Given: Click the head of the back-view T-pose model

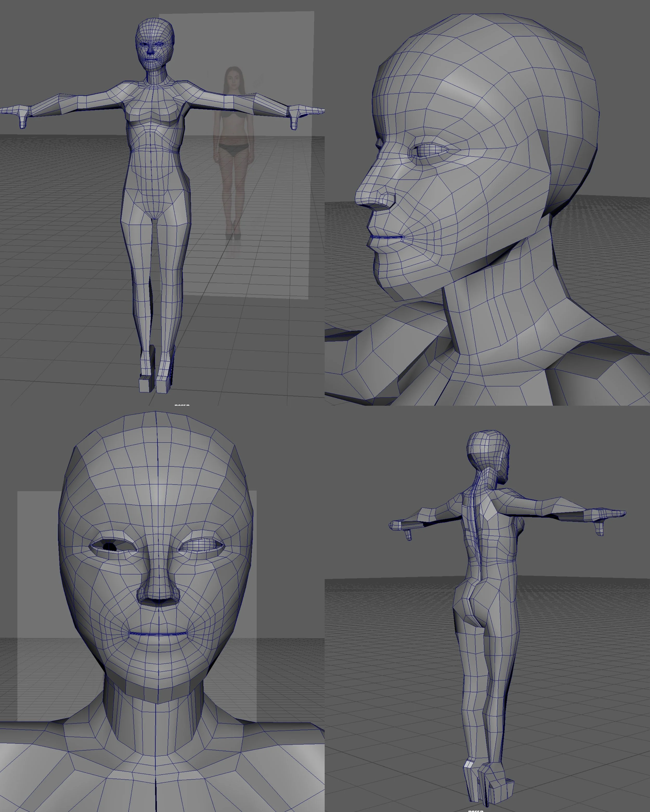Looking at the screenshot, I should tap(488, 450).
